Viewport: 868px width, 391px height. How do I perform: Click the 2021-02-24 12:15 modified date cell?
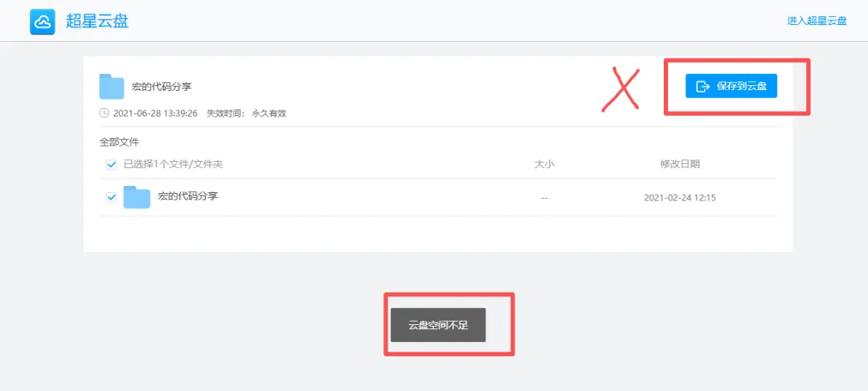(x=680, y=197)
